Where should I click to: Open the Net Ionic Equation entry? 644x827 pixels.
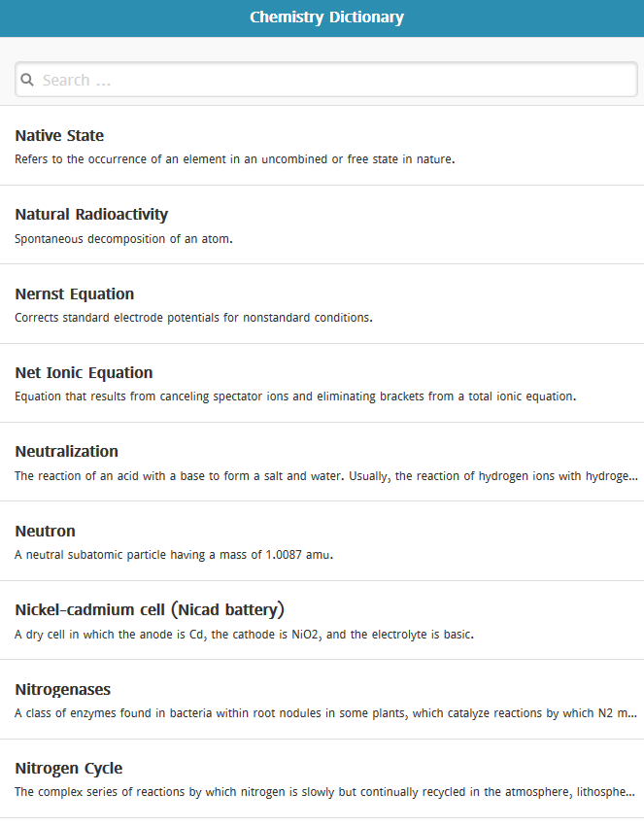pyautogui.click(x=84, y=372)
